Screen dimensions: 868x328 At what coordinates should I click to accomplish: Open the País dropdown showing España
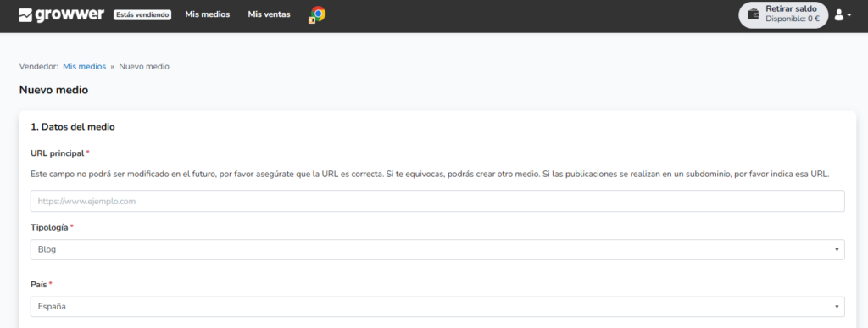pyautogui.click(x=437, y=307)
